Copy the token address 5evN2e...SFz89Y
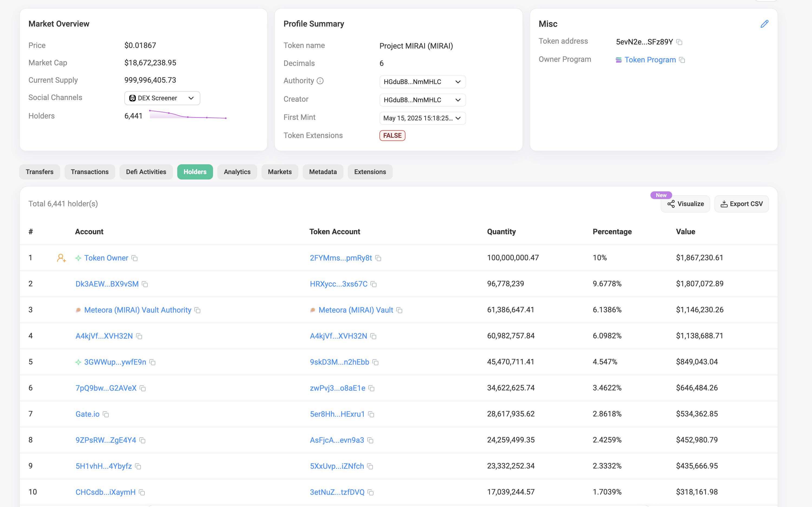The image size is (812, 507). (679, 42)
